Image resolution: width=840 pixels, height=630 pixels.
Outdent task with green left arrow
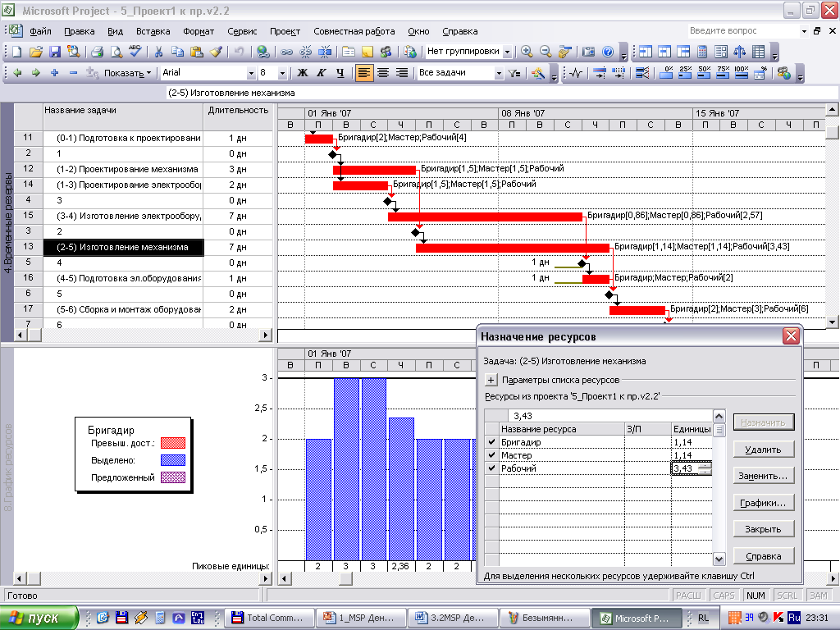[x=17, y=73]
